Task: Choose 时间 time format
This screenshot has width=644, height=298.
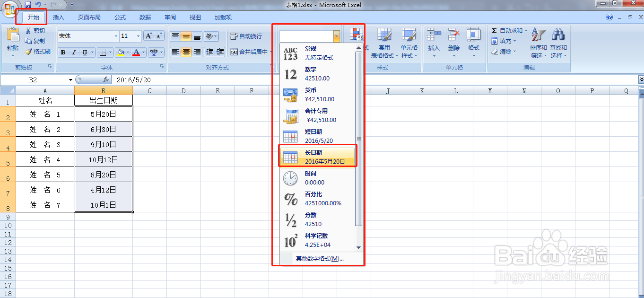Action: (x=318, y=178)
